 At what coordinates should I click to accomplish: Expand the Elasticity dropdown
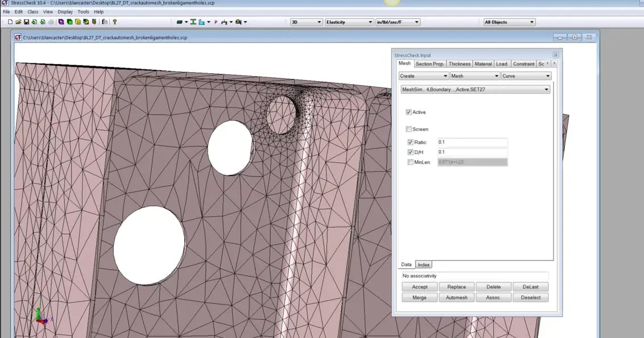pyautogui.click(x=349, y=22)
